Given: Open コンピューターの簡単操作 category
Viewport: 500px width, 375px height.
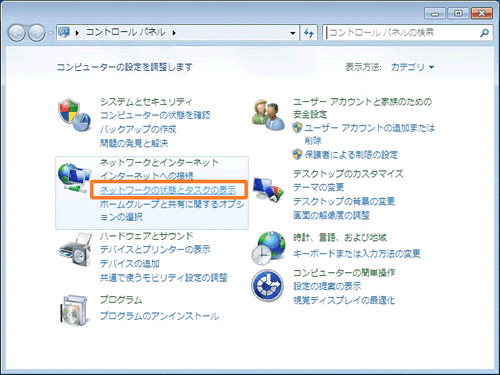Looking at the screenshot, I should pyautogui.click(x=344, y=272).
